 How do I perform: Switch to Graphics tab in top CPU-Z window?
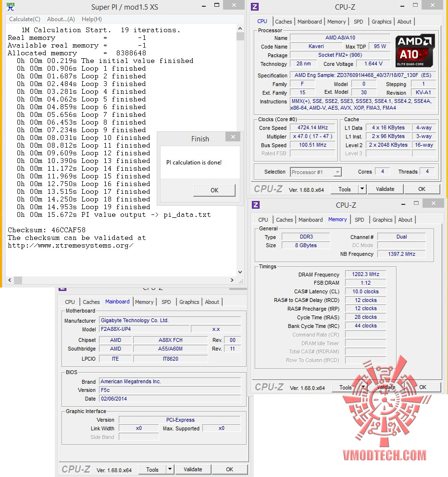381,22
